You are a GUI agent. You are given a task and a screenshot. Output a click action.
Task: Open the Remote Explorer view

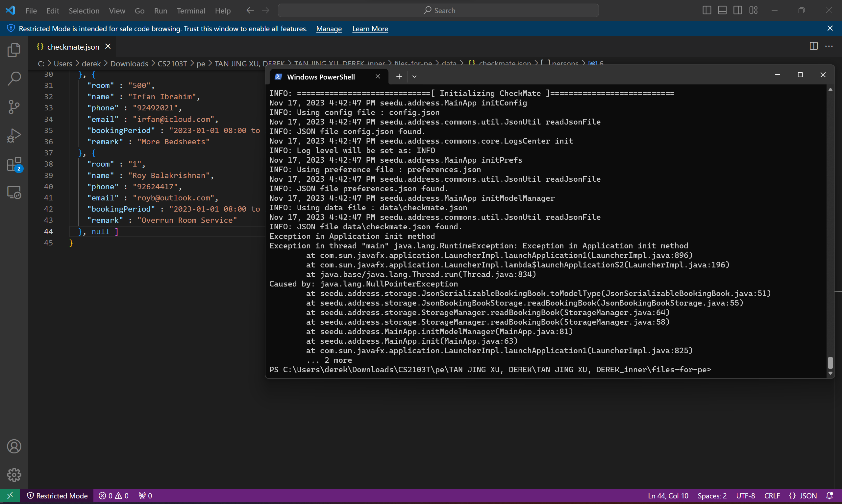pos(14,193)
